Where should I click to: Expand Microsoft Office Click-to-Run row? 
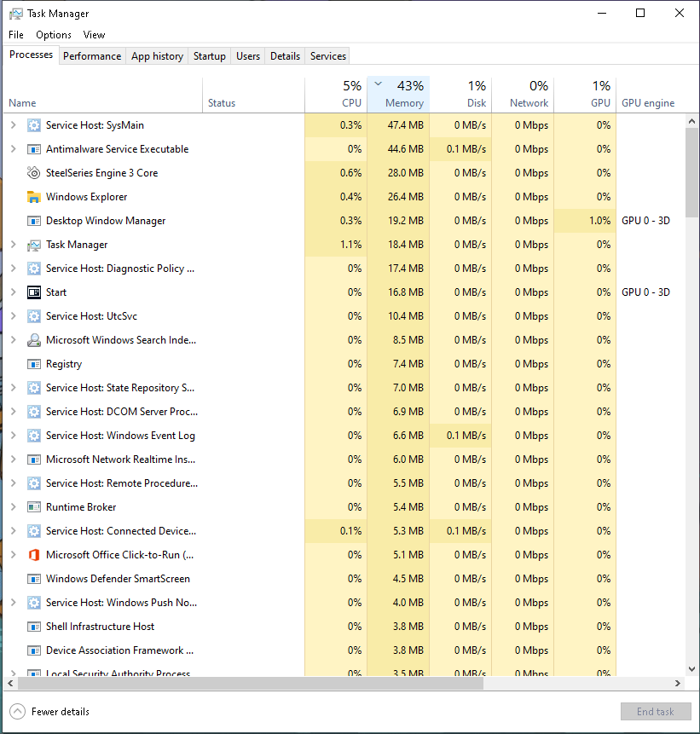click(14, 555)
